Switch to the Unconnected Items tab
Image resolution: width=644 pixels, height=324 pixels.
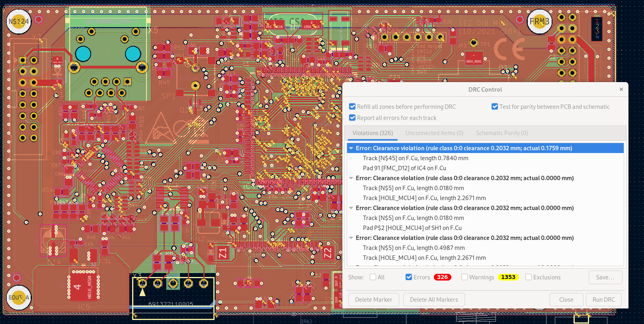434,133
